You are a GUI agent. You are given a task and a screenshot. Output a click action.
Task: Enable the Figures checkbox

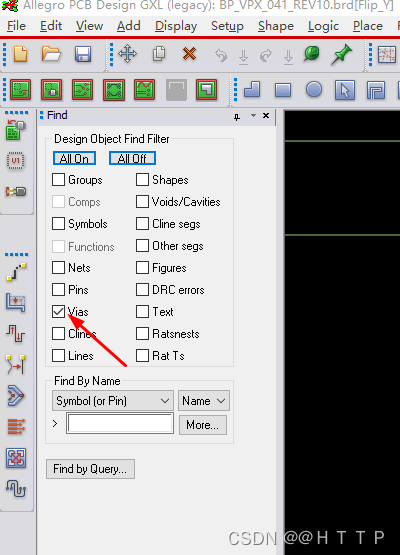coord(142,268)
